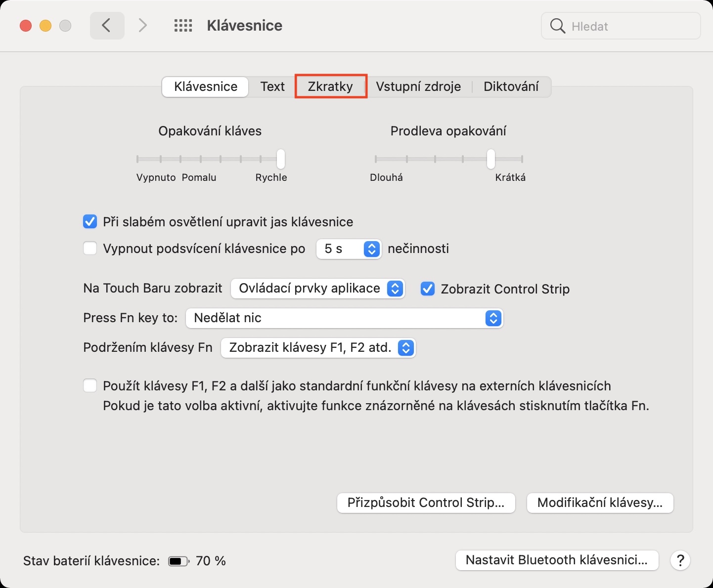Click the keyboard battery status icon

[178, 561]
